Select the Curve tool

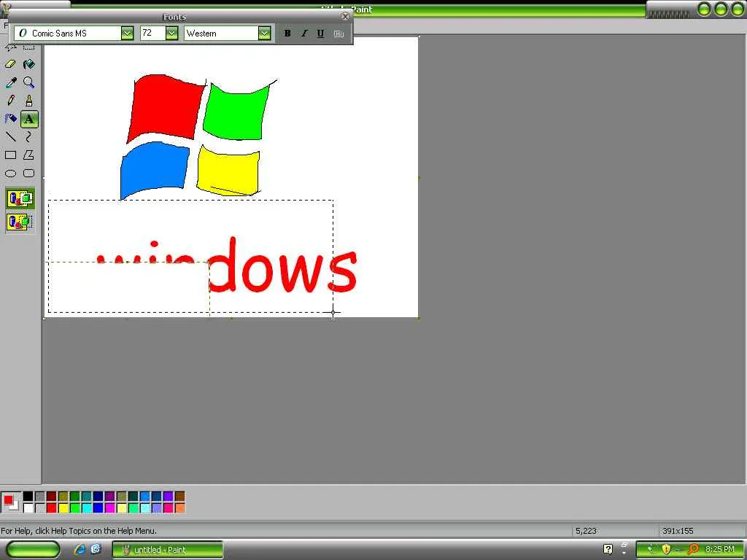pos(29,137)
